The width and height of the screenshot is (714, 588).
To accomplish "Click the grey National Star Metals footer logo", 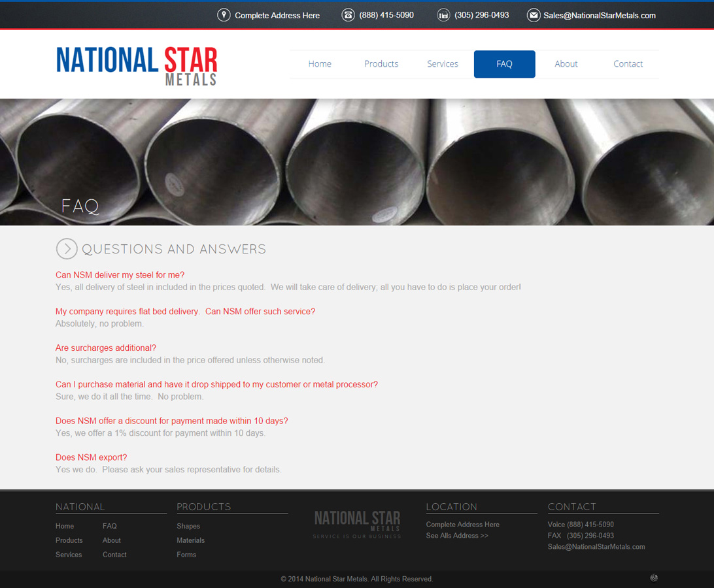I will 357,524.
